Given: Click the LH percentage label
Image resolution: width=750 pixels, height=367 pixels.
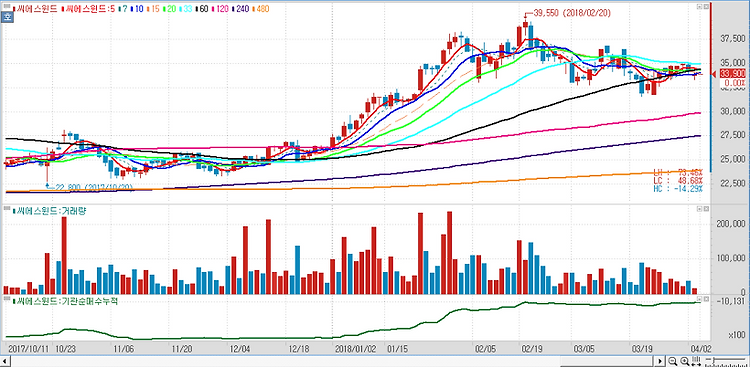Looking at the screenshot, I should coord(678,172).
